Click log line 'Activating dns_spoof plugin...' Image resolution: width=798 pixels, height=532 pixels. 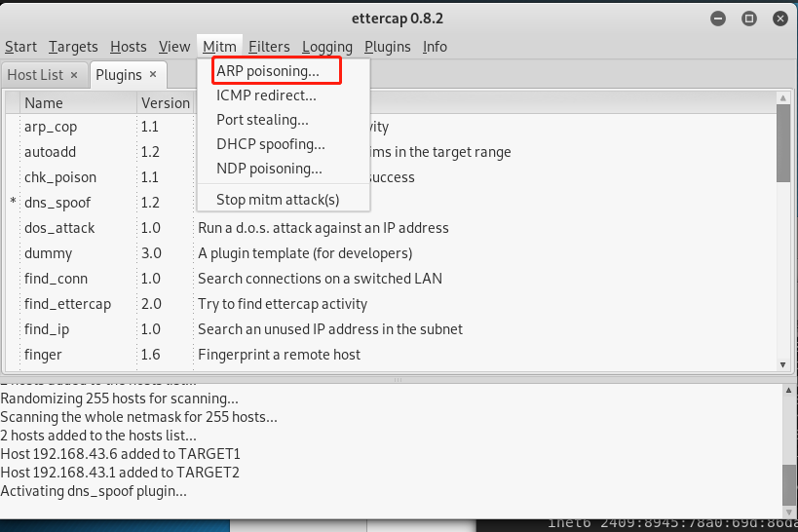coord(94,491)
